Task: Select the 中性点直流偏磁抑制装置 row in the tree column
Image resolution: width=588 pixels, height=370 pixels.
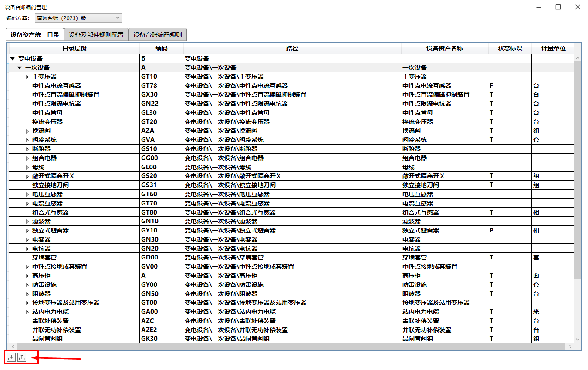Action: [66, 94]
